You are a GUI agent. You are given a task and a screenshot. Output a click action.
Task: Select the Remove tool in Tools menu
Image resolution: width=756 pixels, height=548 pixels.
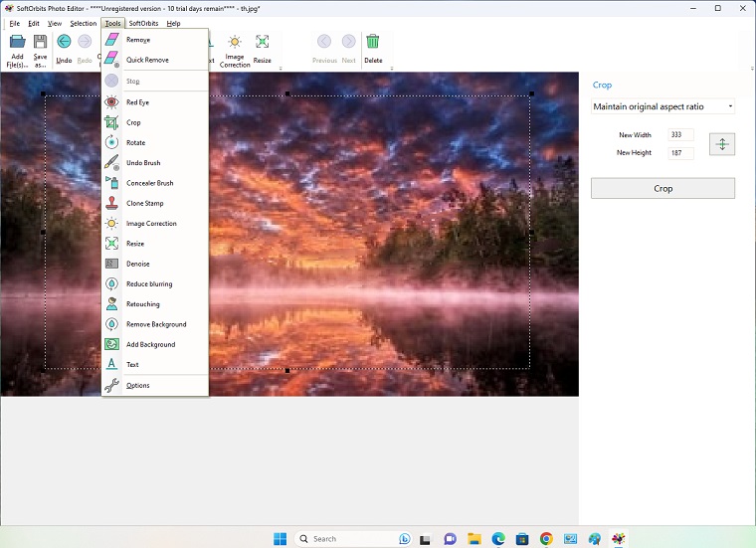point(155,40)
